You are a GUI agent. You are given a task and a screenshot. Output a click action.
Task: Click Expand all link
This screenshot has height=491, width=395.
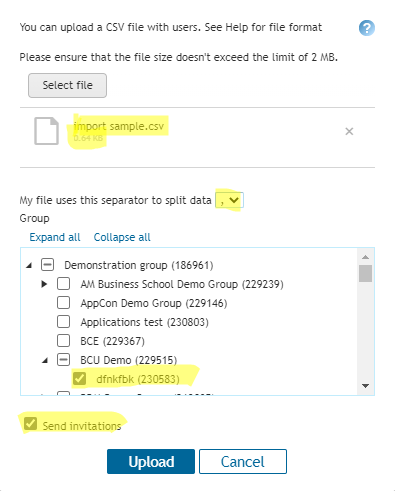coord(55,237)
